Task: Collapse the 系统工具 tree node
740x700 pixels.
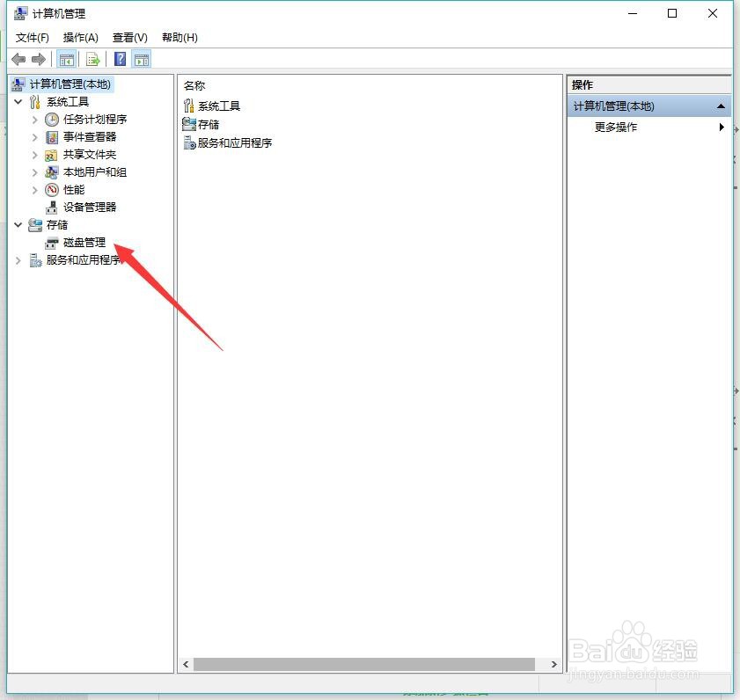Action: [18, 101]
